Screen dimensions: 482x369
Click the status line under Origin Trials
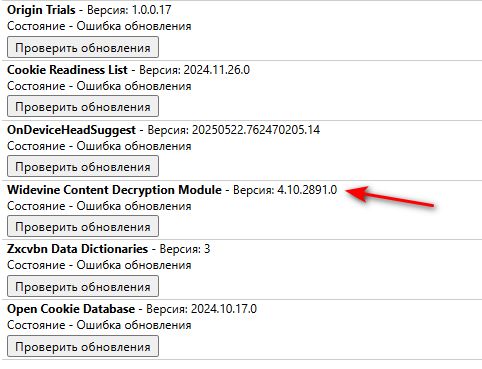(x=99, y=26)
